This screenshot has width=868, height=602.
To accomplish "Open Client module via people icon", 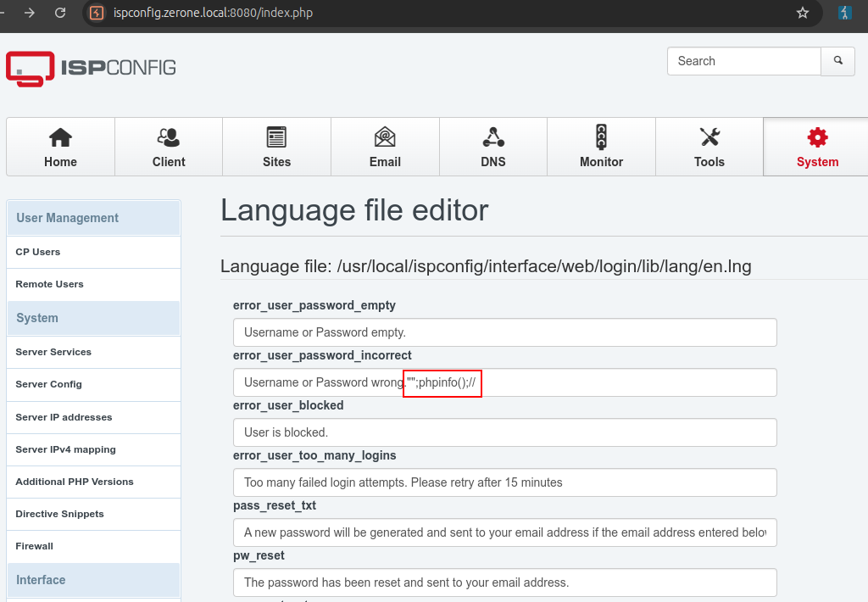I will tap(169, 137).
